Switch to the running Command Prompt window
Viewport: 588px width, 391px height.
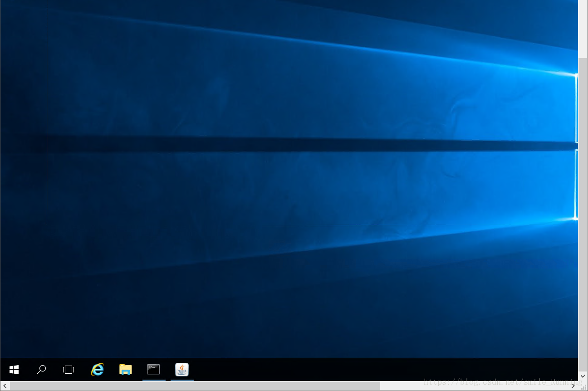(x=154, y=370)
